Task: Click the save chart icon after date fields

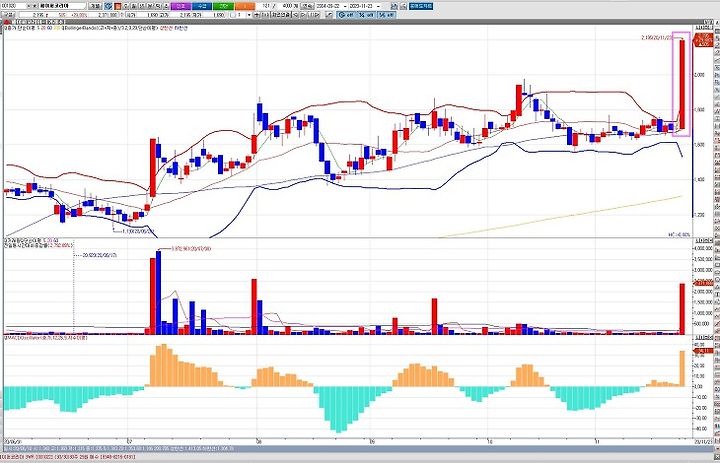Action: click(394, 6)
